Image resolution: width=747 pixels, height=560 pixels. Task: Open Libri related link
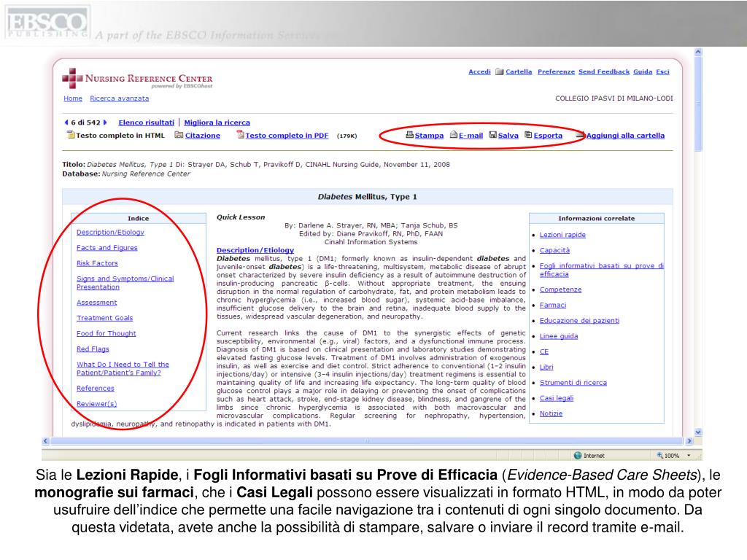click(x=546, y=367)
